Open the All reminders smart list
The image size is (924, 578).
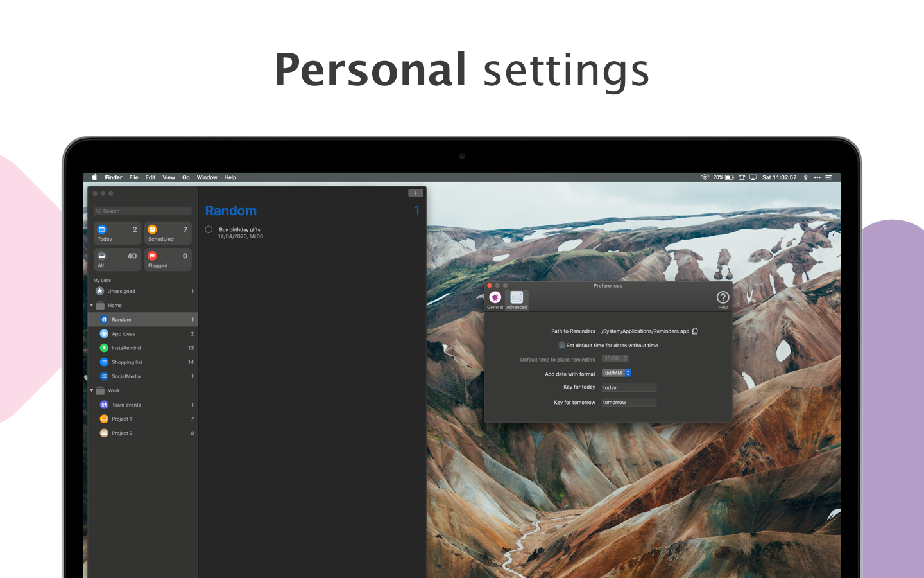point(117,260)
